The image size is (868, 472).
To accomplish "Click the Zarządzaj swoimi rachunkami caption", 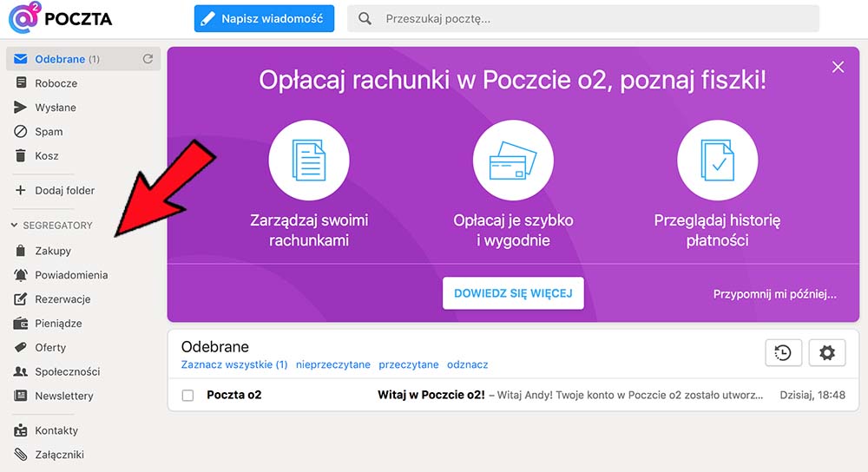I will 309,230.
